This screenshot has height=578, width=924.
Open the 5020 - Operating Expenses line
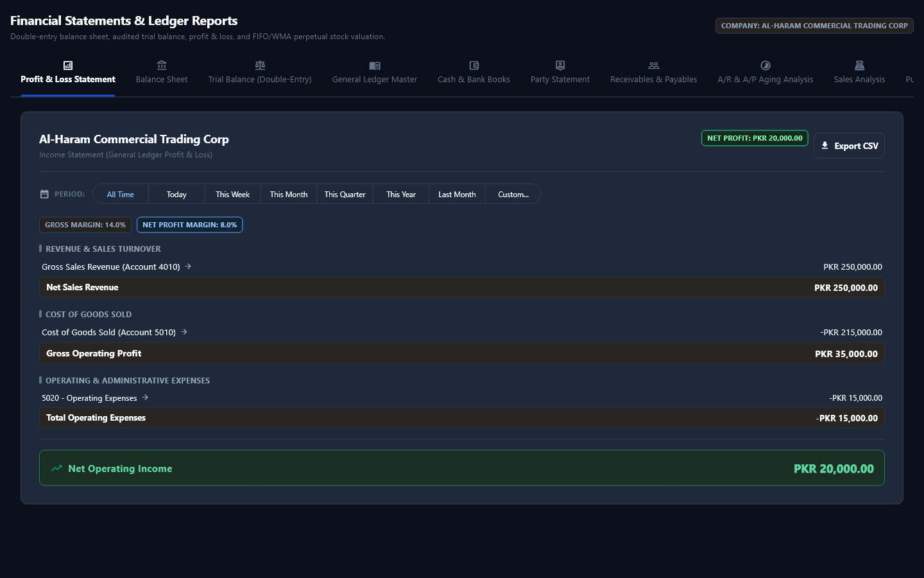pyautogui.click(x=462, y=398)
